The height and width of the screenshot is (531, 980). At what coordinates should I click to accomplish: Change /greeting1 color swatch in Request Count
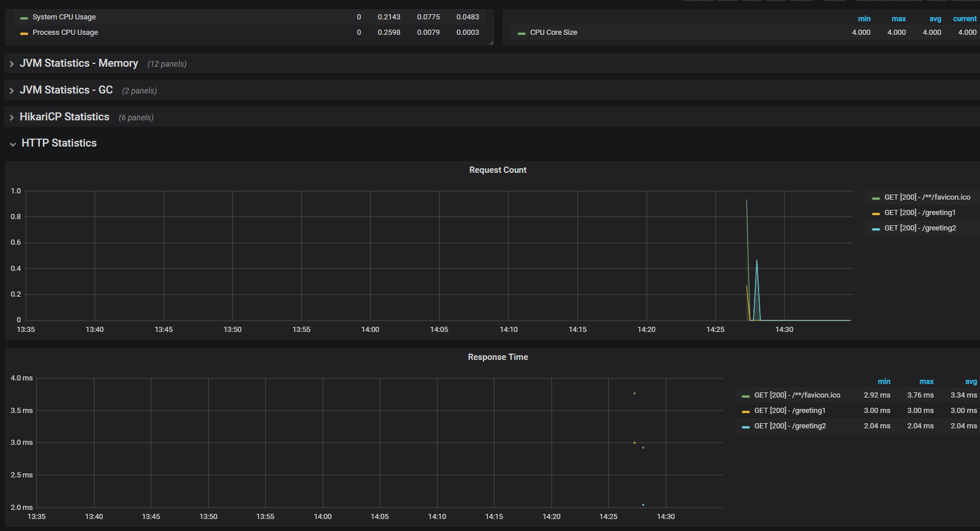(x=876, y=214)
